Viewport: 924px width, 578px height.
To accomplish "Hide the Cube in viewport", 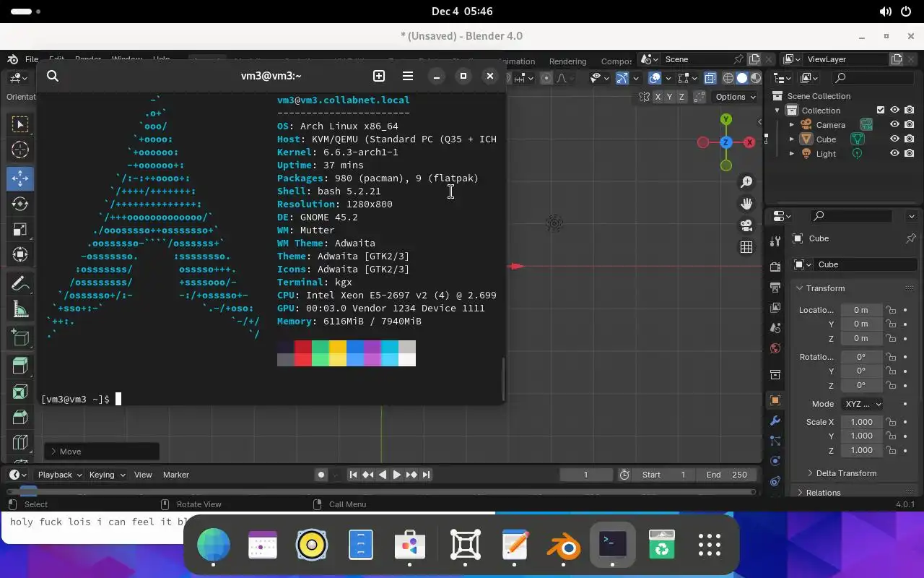I will point(894,139).
